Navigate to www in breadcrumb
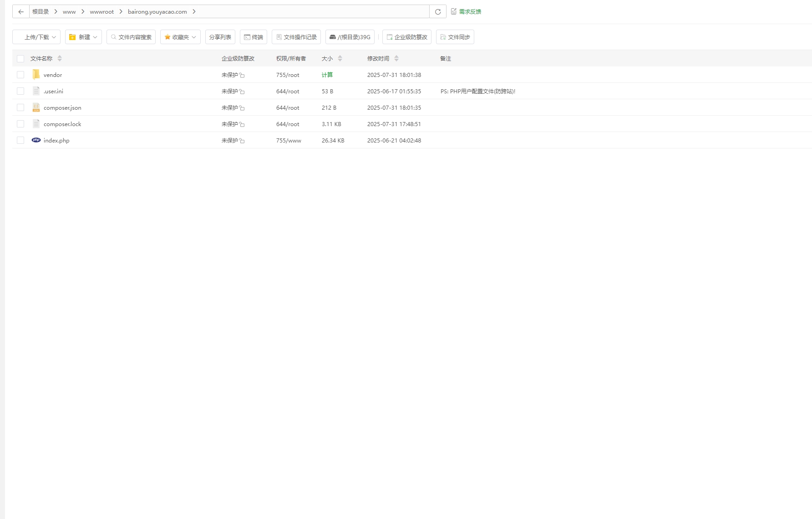This screenshot has width=812, height=519. [69, 12]
